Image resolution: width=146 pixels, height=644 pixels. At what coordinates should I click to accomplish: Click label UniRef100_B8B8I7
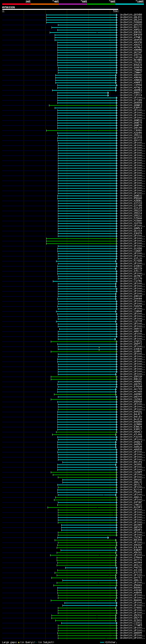(131, 93)
